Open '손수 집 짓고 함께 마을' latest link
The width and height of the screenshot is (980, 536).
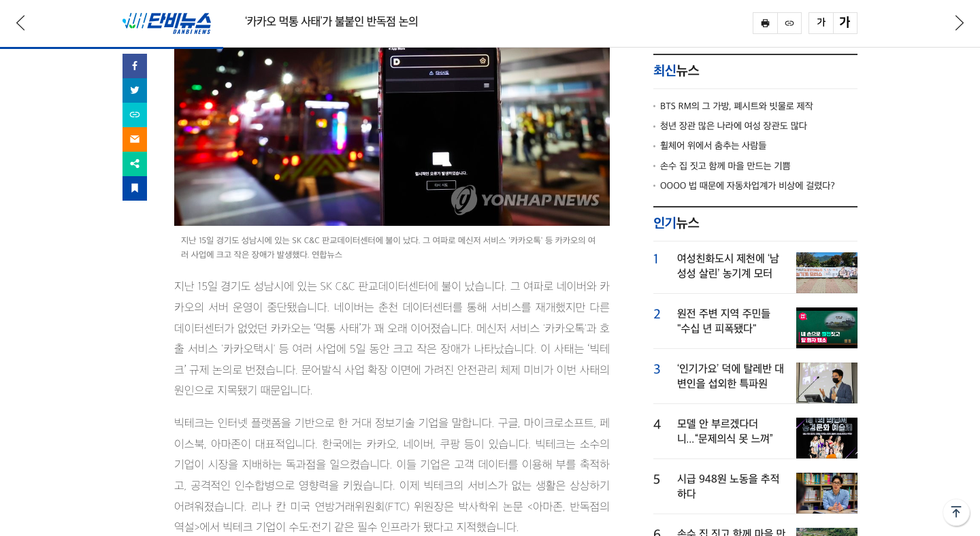point(725,166)
